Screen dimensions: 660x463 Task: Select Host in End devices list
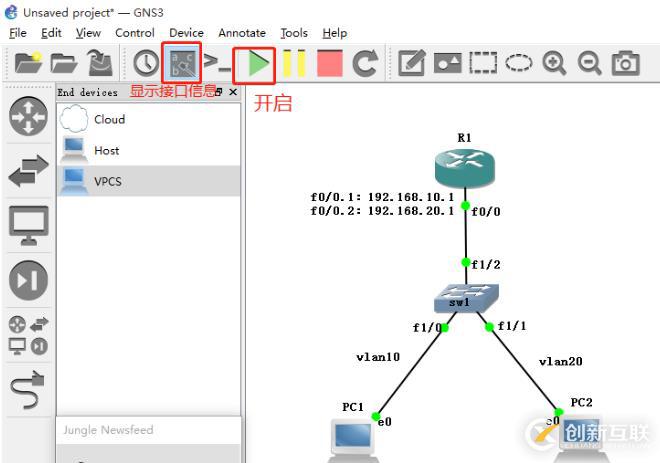tap(149, 150)
